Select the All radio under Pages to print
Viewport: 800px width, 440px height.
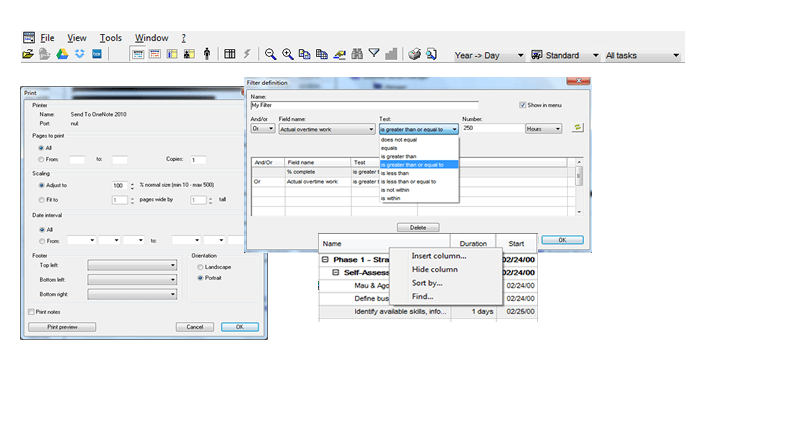(x=41, y=148)
